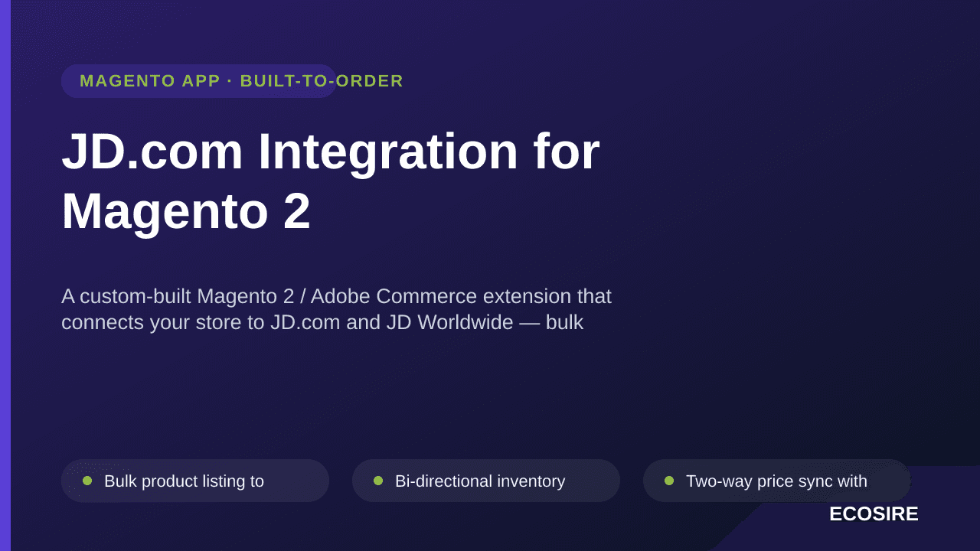Select the 'JD.com Integration for Magento 2' heading
Screen dimensions: 980x551
click(331, 181)
